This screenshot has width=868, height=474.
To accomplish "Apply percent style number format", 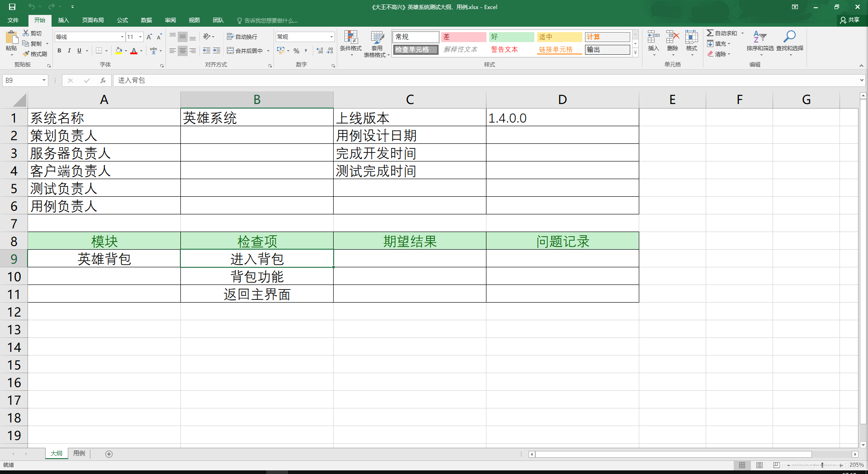I will click(296, 51).
